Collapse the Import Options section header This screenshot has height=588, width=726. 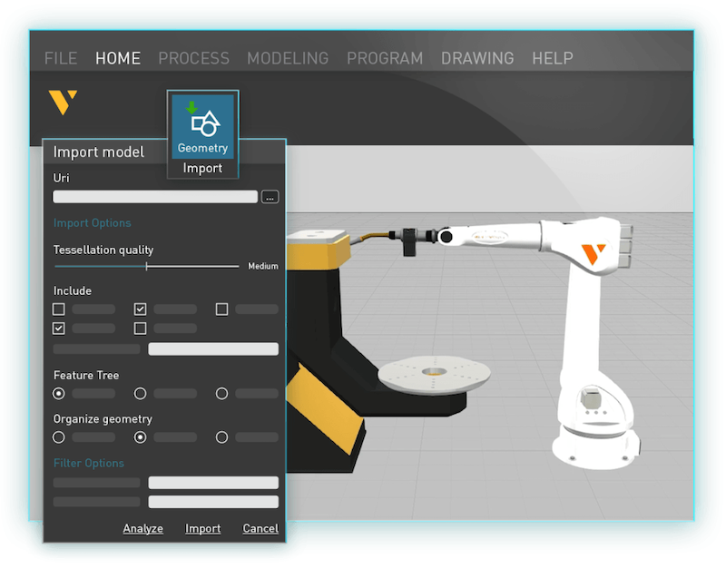pos(92,223)
